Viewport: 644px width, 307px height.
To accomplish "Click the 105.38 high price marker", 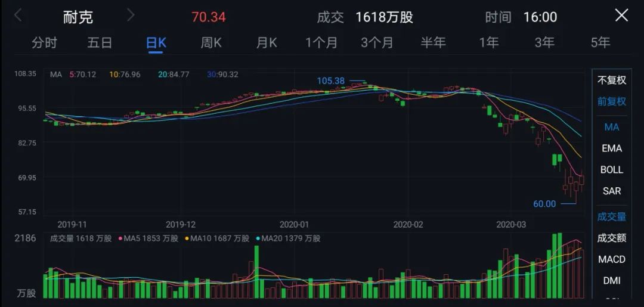I will click(330, 81).
